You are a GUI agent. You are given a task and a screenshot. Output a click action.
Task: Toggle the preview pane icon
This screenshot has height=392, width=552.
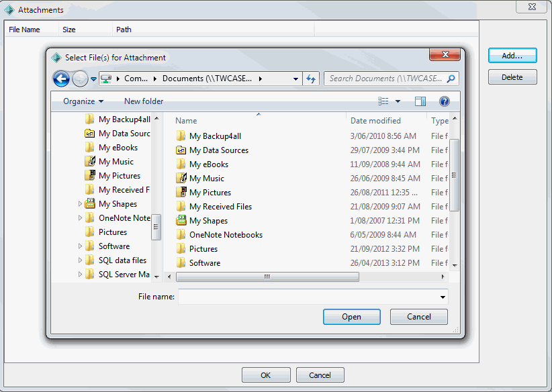click(x=420, y=101)
